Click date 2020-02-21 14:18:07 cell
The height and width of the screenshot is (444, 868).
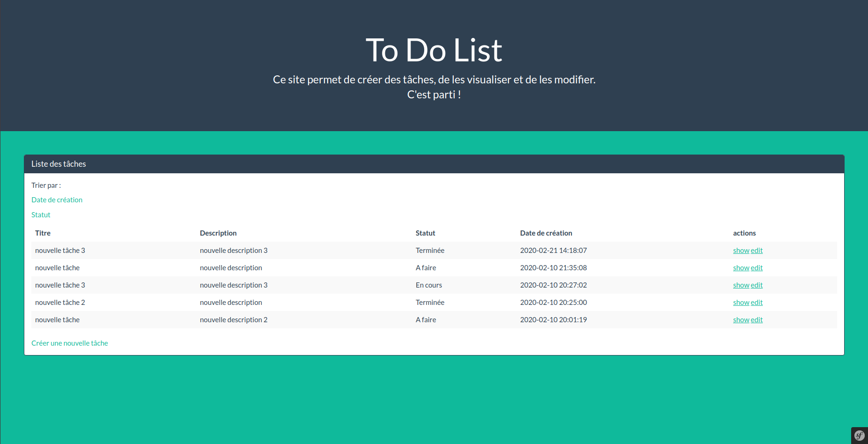pos(553,251)
